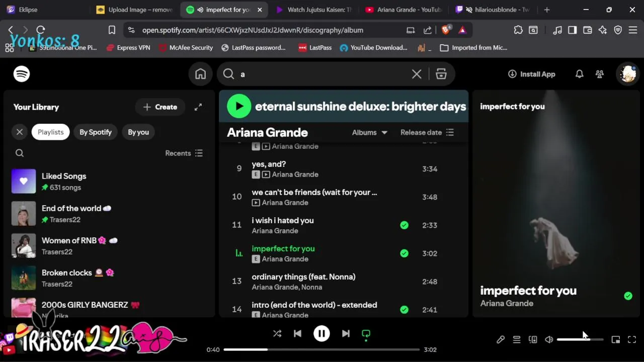
Task: Click the Spotify logo
Action: point(22,74)
